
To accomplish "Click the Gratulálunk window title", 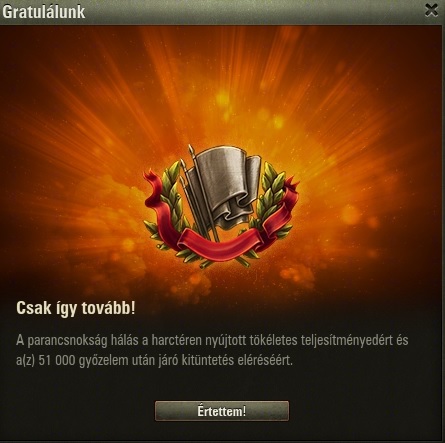I will point(43,12).
